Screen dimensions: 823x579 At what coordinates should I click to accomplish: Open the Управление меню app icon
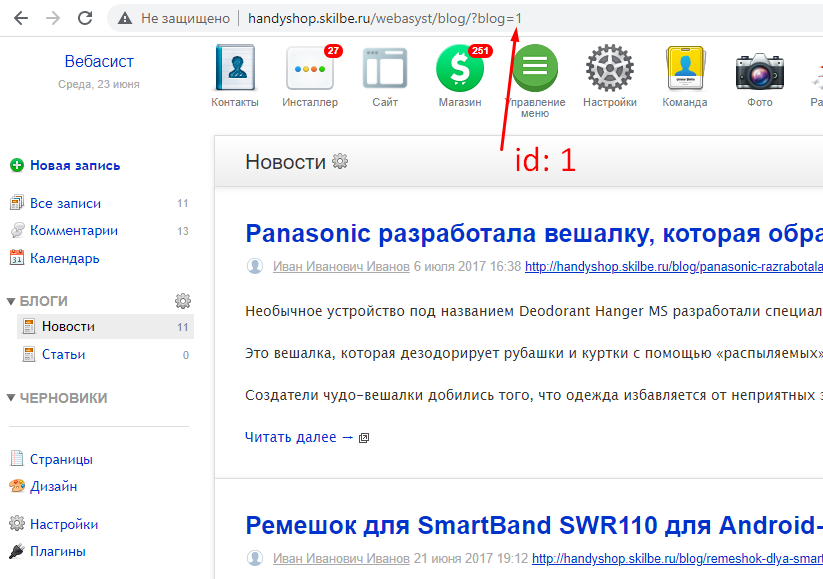[x=535, y=70]
